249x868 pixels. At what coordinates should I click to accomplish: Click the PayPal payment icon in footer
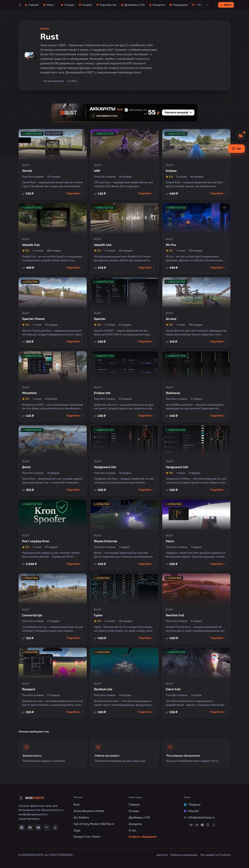[x=213, y=825]
